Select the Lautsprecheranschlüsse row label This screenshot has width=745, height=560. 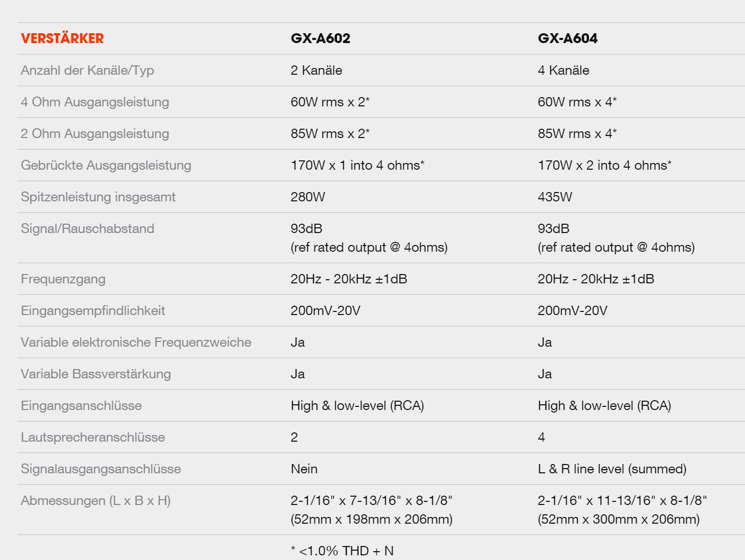(x=93, y=437)
